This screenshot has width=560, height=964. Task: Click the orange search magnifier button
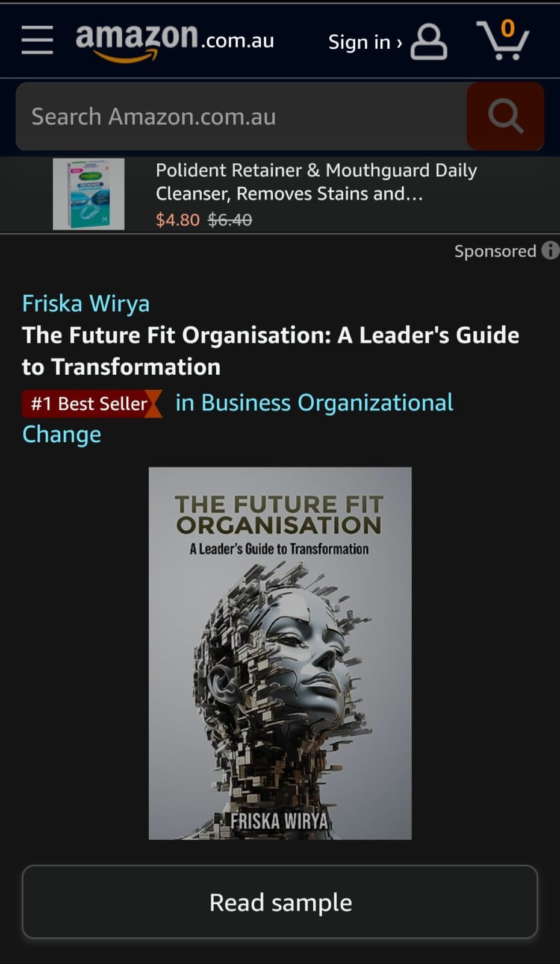pos(505,116)
